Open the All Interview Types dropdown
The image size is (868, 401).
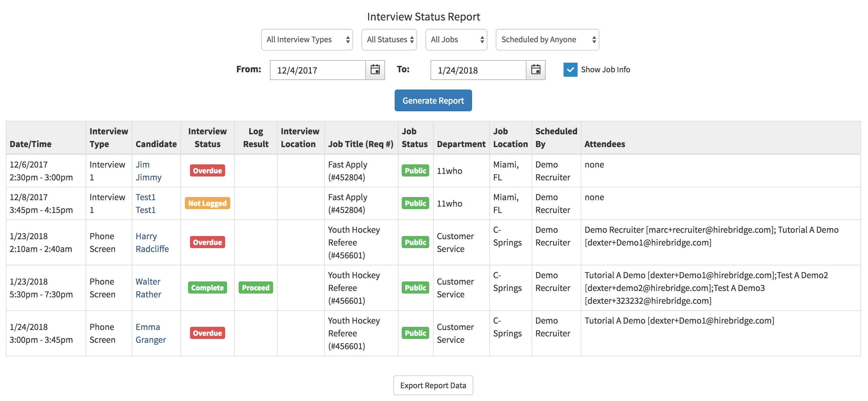(x=307, y=39)
